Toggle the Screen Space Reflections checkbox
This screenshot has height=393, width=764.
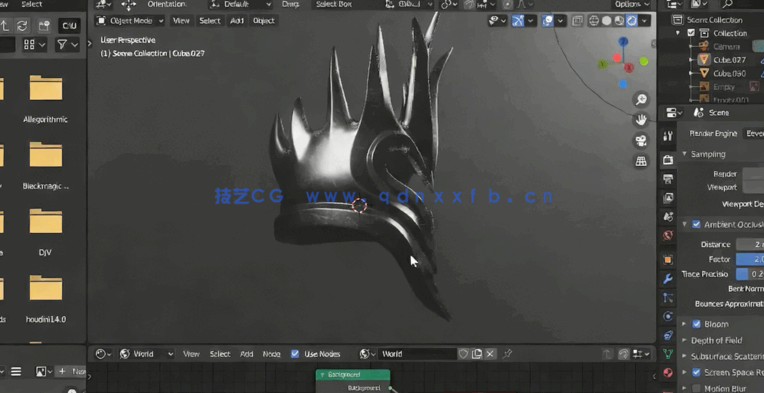(696, 373)
